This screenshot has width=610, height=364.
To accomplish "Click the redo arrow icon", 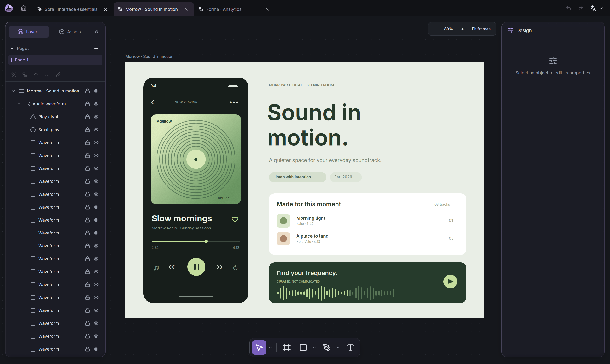I will [x=581, y=8].
